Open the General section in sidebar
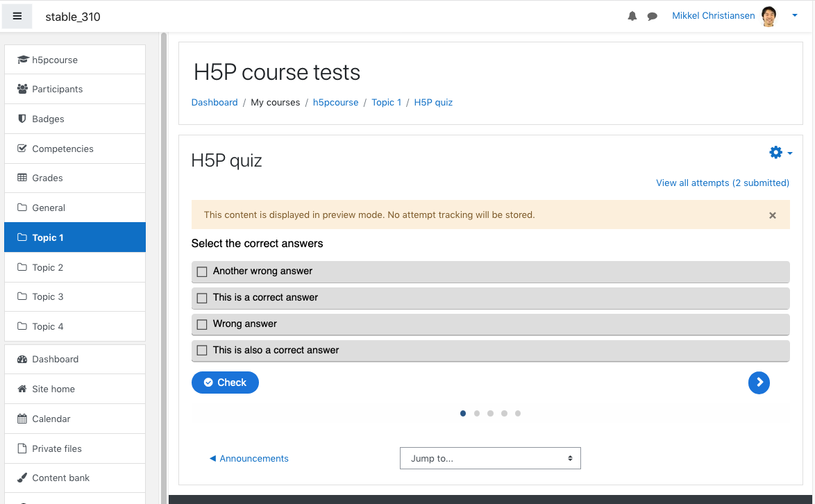Image resolution: width=815 pixels, height=504 pixels. click(x=75, y=208)
